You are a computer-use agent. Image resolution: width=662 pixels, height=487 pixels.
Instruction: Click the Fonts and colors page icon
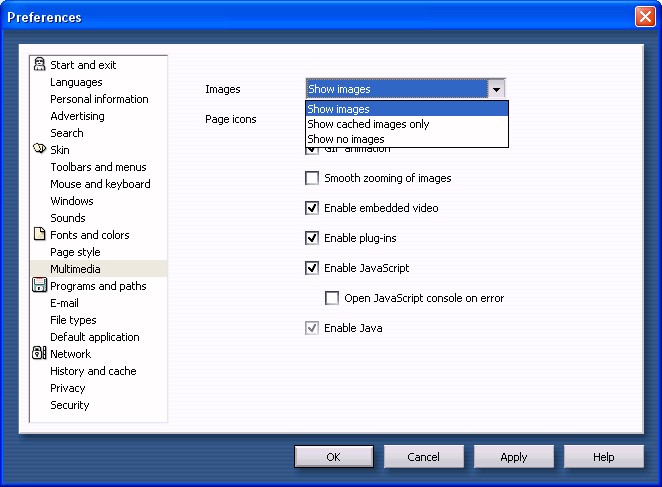pos(40,235)
